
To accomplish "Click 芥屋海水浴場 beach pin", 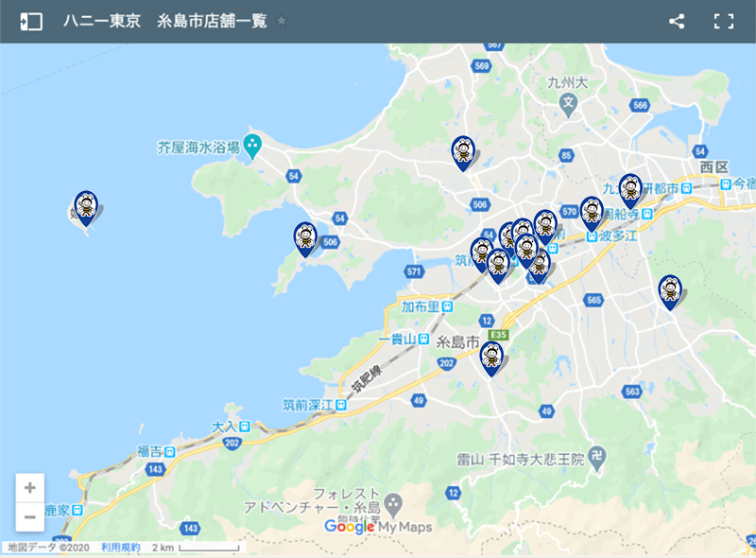I will [x=252, y=147].
